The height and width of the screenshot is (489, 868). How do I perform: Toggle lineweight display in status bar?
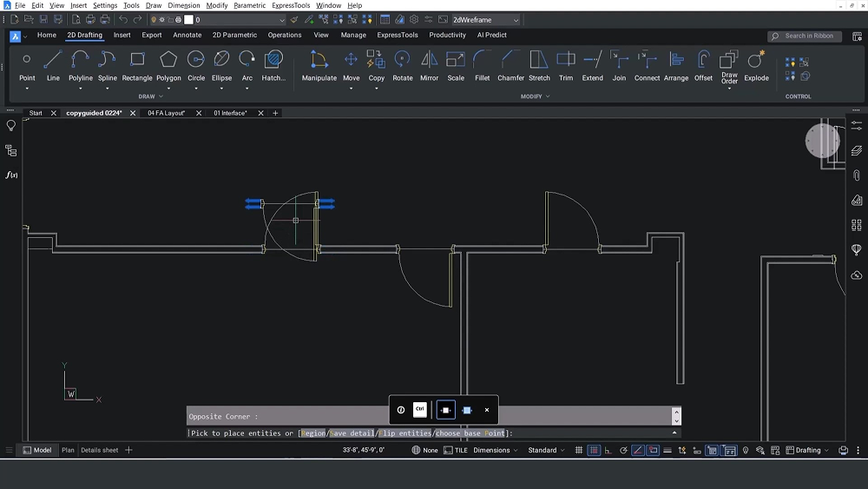pyautogui.click(x=667, y=450)
